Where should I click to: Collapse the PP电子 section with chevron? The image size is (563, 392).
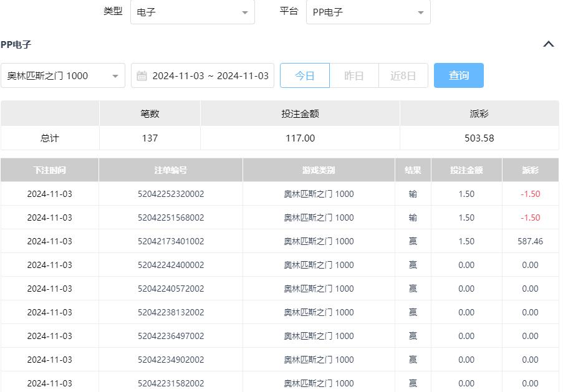pos(548,44)
